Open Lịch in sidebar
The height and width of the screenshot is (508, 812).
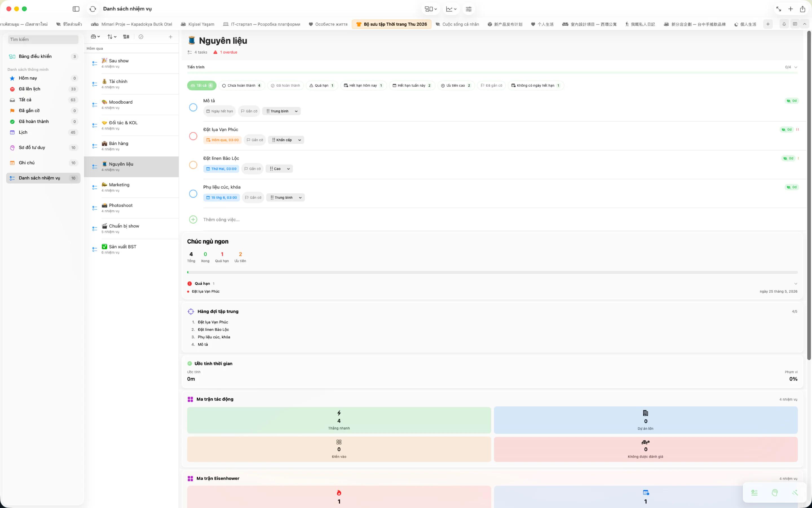point(43,132)
